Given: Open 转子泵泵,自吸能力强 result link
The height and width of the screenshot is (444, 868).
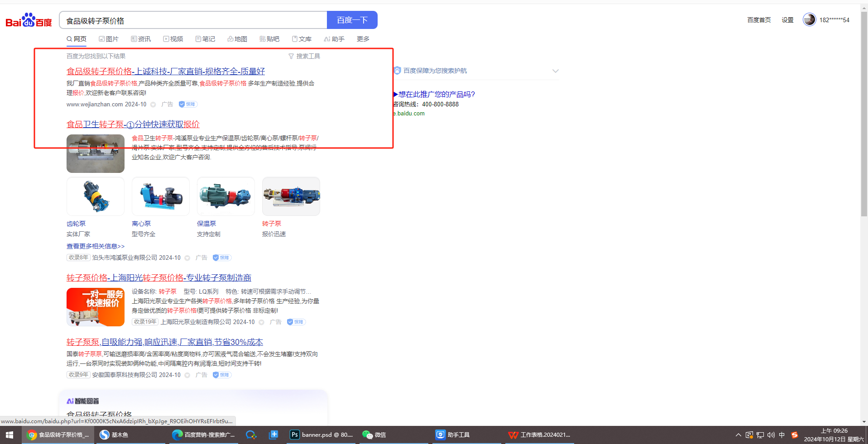Looking at the screenshot, I should coord(165,342).
